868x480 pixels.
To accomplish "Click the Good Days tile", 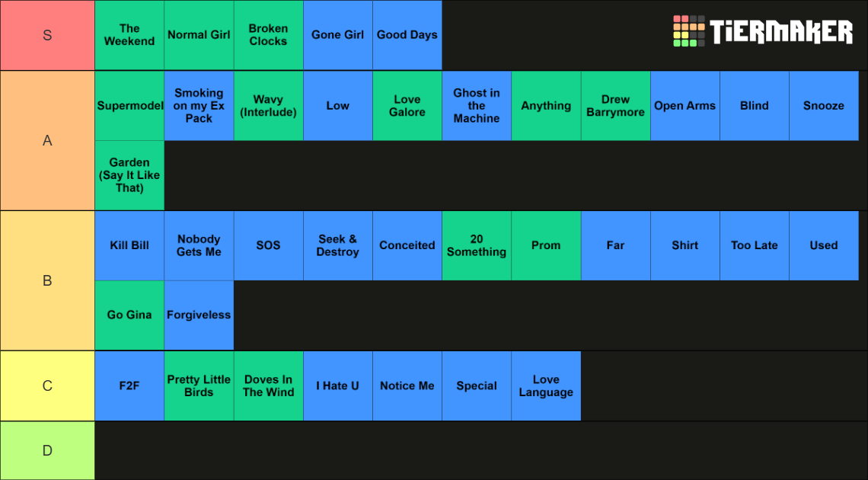I will pos(407,35).
